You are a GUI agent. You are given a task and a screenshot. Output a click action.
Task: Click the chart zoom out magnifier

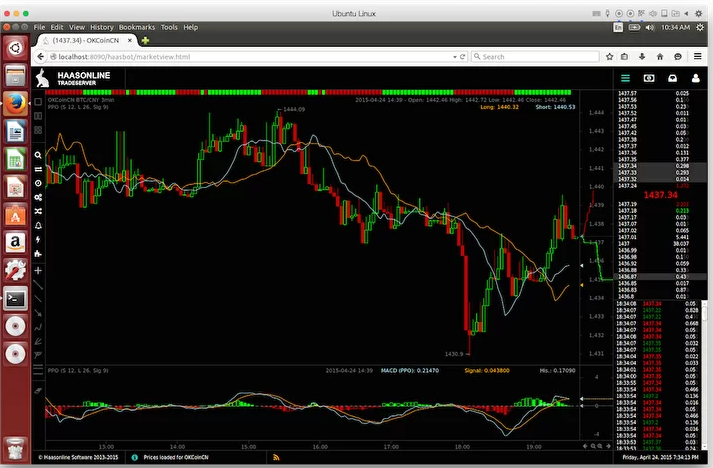coord(593,446)
